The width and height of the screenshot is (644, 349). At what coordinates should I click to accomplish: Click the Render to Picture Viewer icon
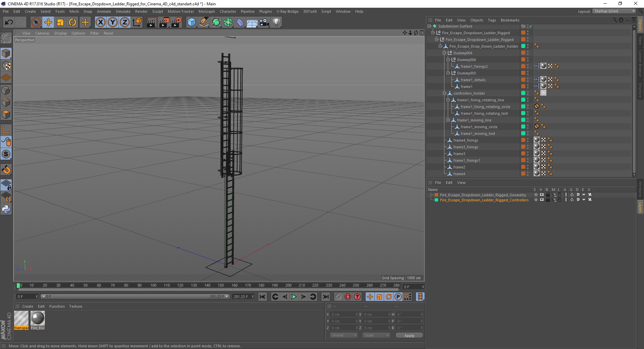[164, 22]
